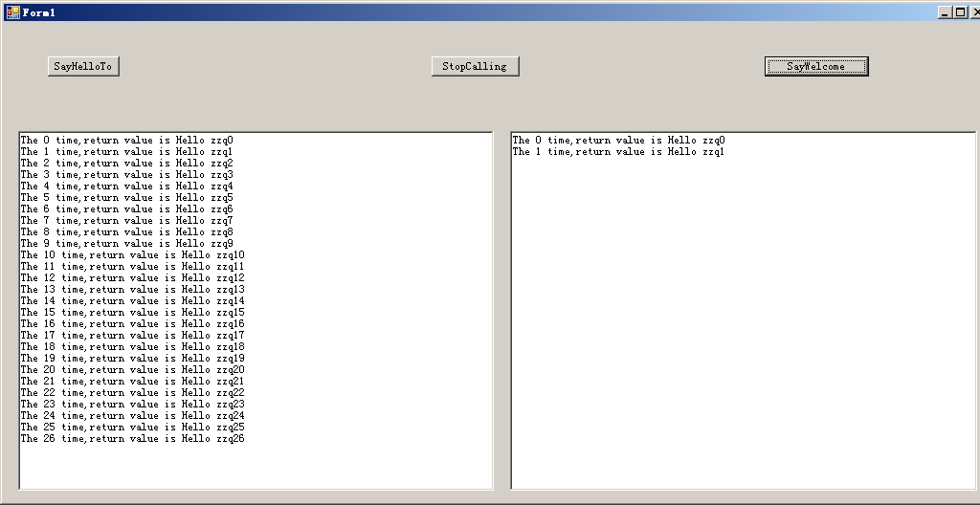Click the line 'The 15 time,return value'

coord(132,312)
